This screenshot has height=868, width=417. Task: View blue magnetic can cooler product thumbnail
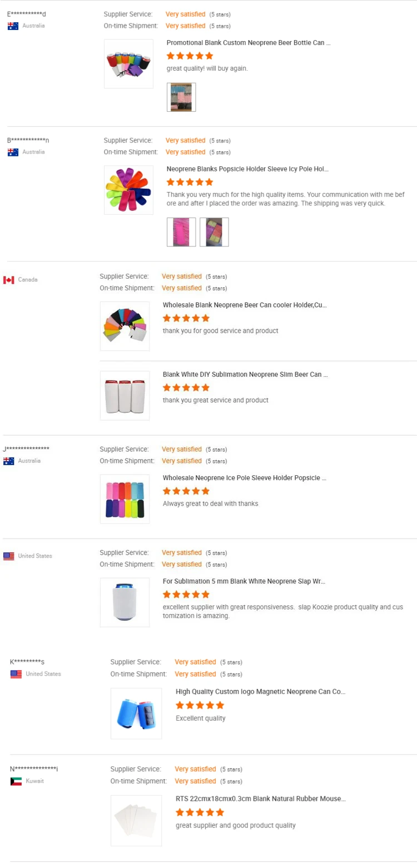pyautogui.click(x=136, y=713)
